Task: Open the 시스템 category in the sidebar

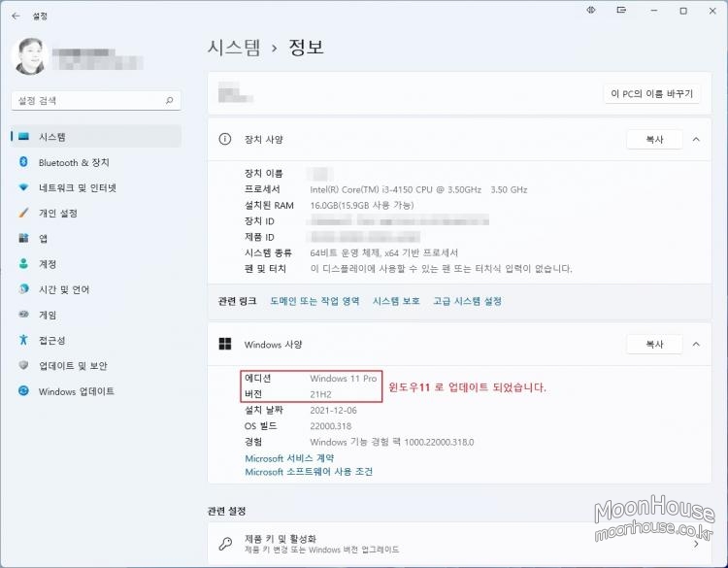Action: pos(96,137)
